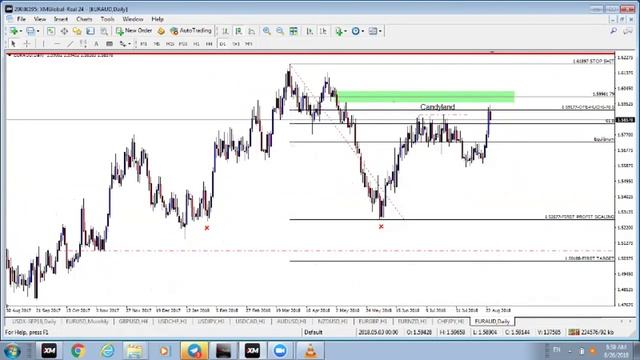Expand the Profiles dropdown arrow
This screenshot has width=640, height=360.
[x=38, y=31]
